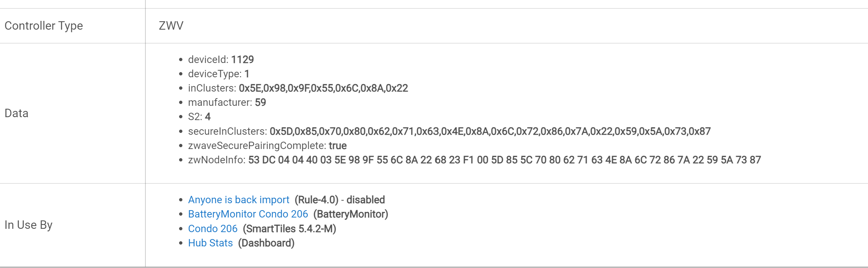Click the In Use By row label
The height and width of the screenshot is (268, 868).
click(x=29, y=225)
